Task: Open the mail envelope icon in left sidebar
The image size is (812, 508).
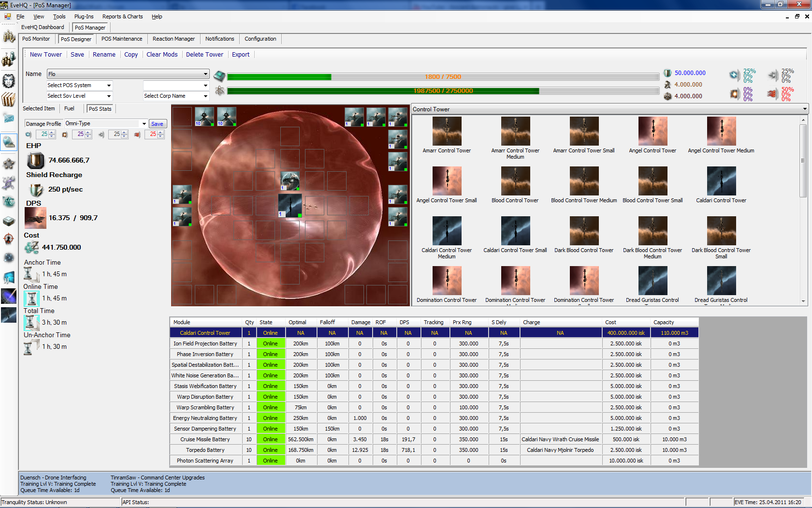Action: 9,118
